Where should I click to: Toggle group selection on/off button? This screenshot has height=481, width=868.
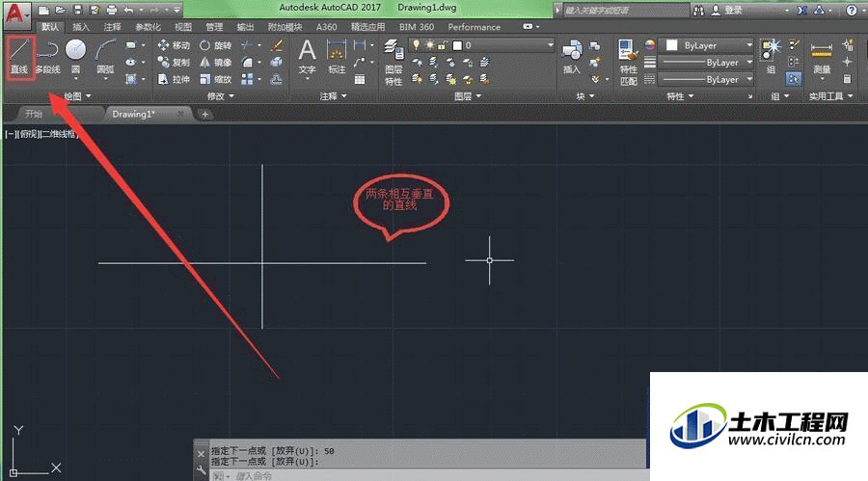(x=794, y=79)
